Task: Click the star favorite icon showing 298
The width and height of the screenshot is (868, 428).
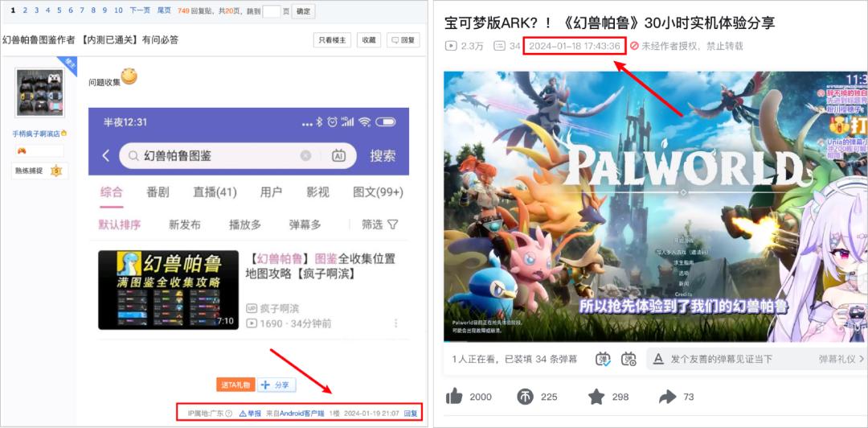Action: [596, 397]
